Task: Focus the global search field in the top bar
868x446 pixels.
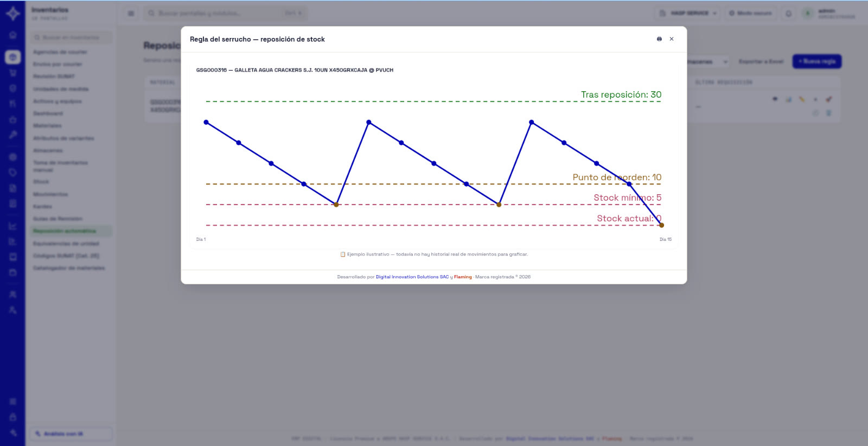Action: pyautogui.click(x=225, y=13)
